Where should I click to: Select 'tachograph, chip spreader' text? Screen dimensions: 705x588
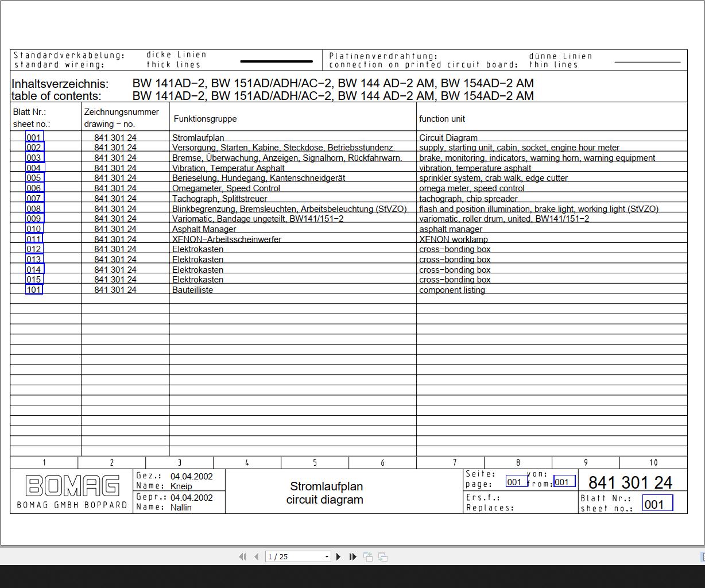coord(468,199)
